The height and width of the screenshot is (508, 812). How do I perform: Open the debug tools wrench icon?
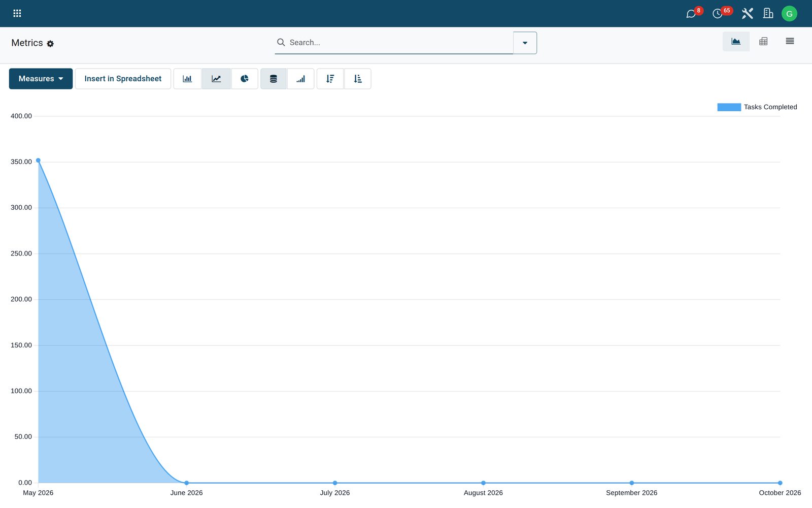click(747, 13)
